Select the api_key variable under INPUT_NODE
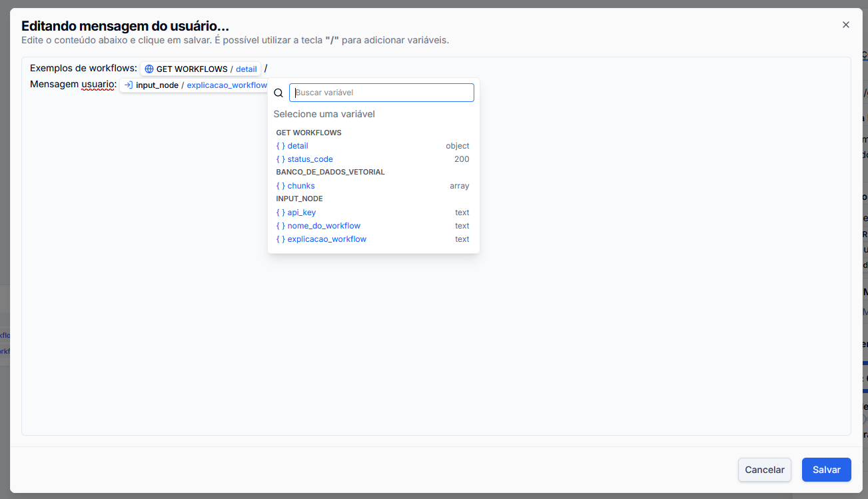 point(301,212)
